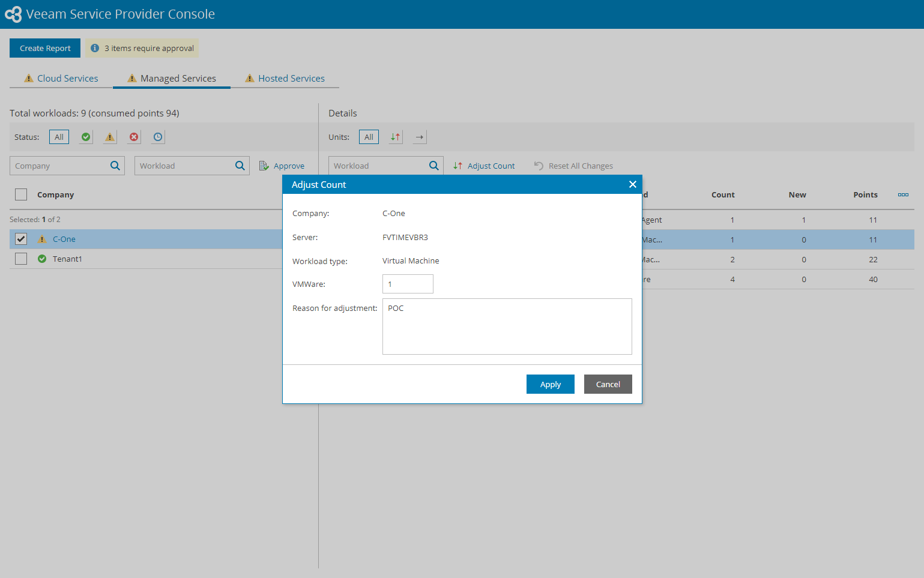This screenshot has width=924, height=578.
Task: Switch to the Cloud Services tab
Action: tap(61, 79)
